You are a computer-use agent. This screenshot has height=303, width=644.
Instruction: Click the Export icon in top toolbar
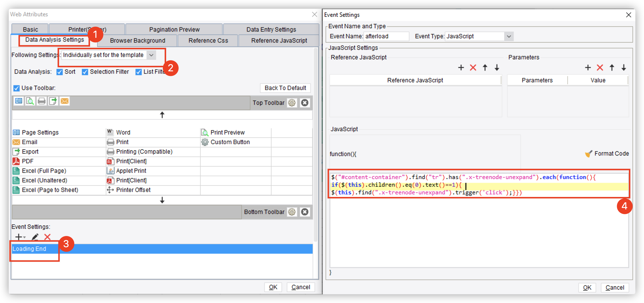pos(53,101)
